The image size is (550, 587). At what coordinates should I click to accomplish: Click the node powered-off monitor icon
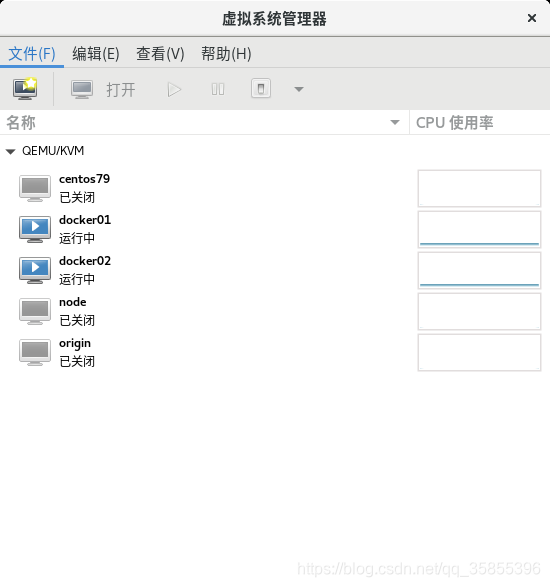pos(35,311)
